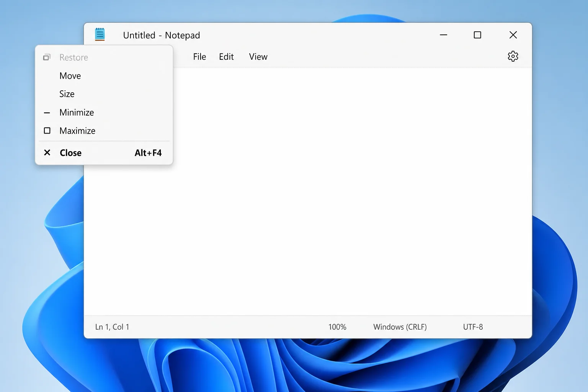Choose Size from the system menu

pos(104,94)
